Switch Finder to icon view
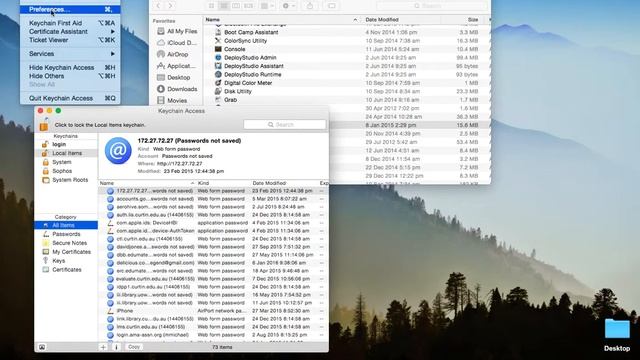 [211, 6]
